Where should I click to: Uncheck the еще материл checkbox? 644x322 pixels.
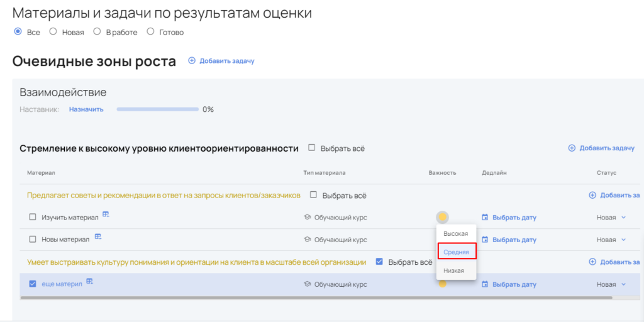pyautogui.click(x=33, y=284)
